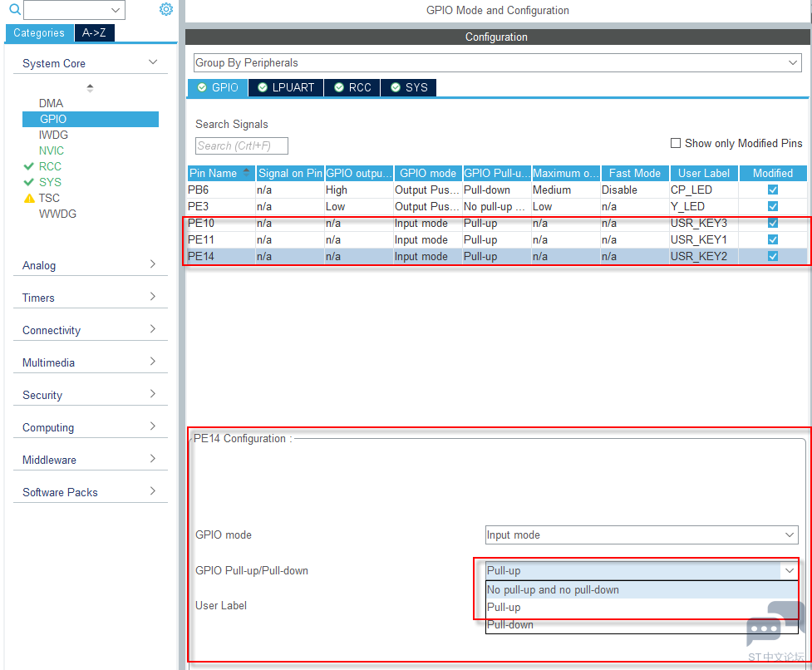
Task: Sort by Fast Mode column header
Action: pos(635,173)
